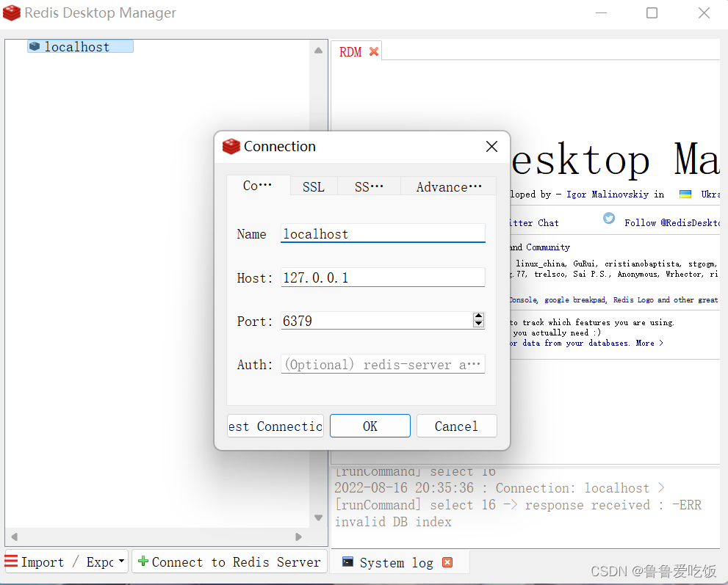Click Connect to Redis Server button
Image resolution: width=728 pixels, height=585 pixels.
(229, 562)
